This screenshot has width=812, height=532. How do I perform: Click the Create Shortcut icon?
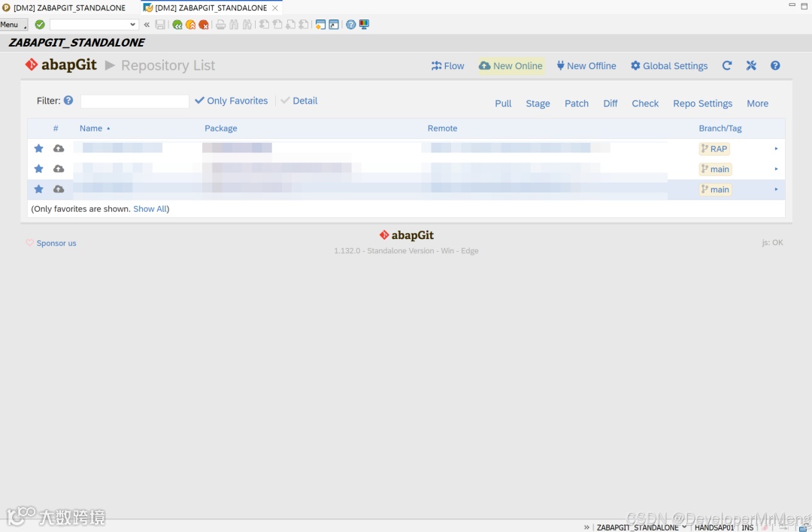point(334,24)
